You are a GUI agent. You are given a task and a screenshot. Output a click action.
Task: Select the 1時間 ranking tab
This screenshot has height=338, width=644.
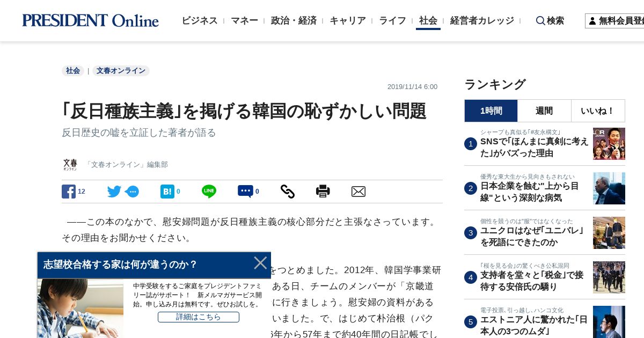point(491,111)
